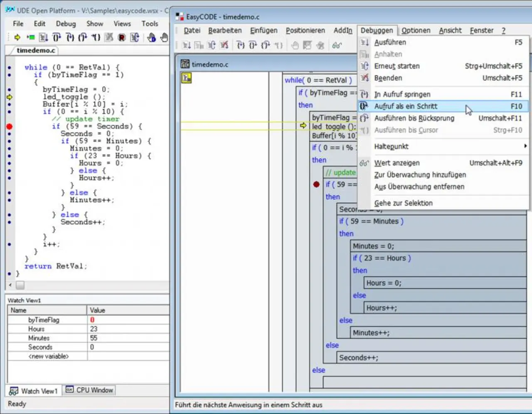Click the yellow icon in timedemo.c structure pane
Screen dimensions: 532x414
pos(186,78)
